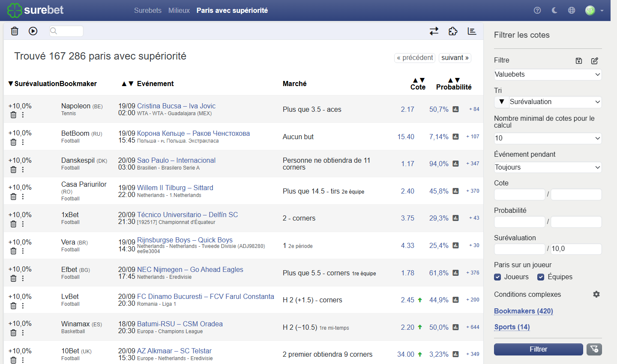Click the 15.40 odds on the BetBoom row
This screenshot has width=617, height=364.
[406, 137]
